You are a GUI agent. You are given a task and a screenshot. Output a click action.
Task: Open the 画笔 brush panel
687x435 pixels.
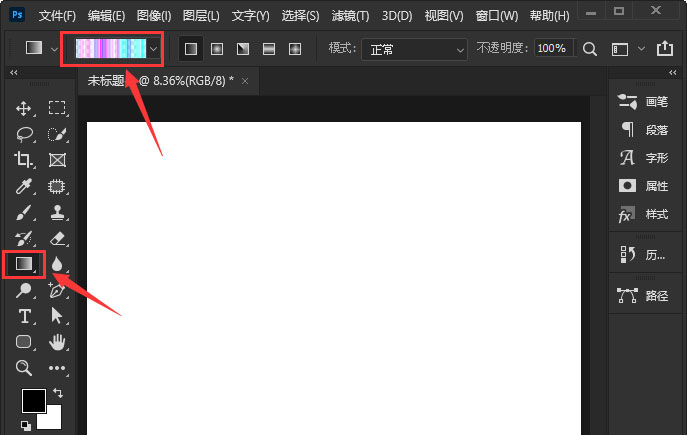coord(643,102)
